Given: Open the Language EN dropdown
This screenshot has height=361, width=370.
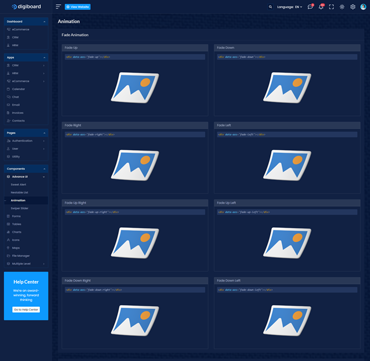Looking at the screenshot, I should 289,7.
